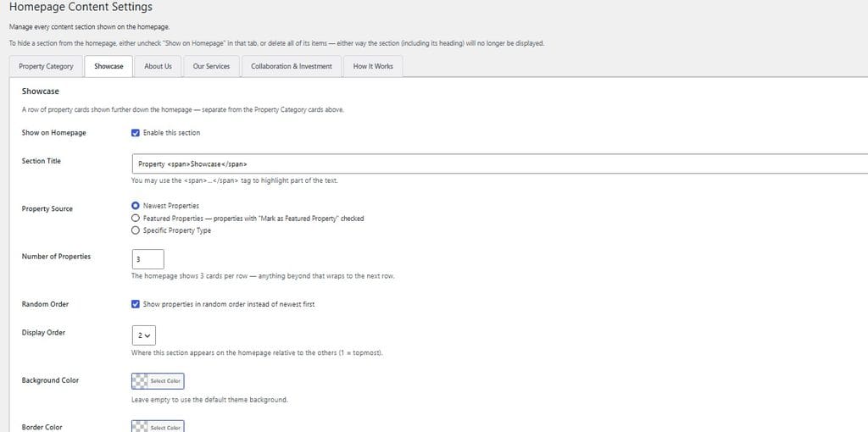The height and width of the screenshot is (432, 868).
Task: Uncheck Enable this section checkbox
Action: pos(136,133)
